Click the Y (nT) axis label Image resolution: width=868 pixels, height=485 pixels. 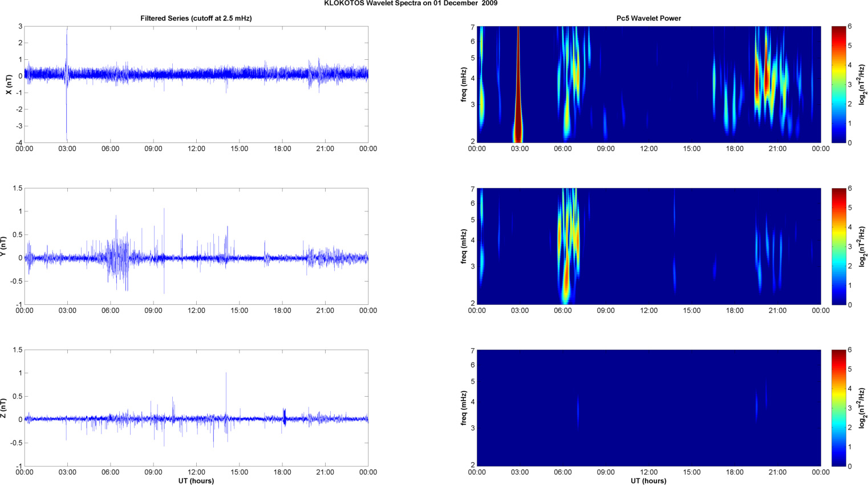(x=3, y=246)
